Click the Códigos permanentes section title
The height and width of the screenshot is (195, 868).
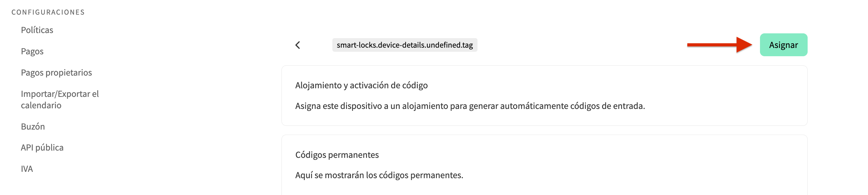point(337,155)
